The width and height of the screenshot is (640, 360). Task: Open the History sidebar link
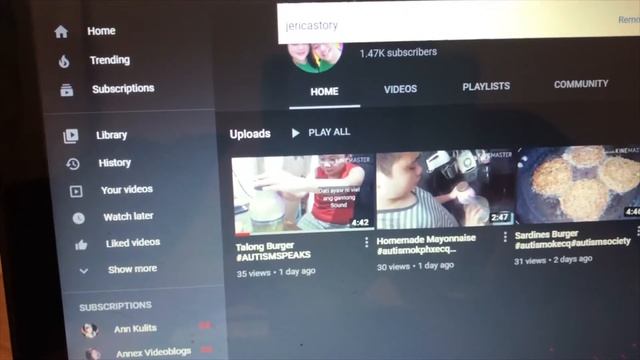114,163
